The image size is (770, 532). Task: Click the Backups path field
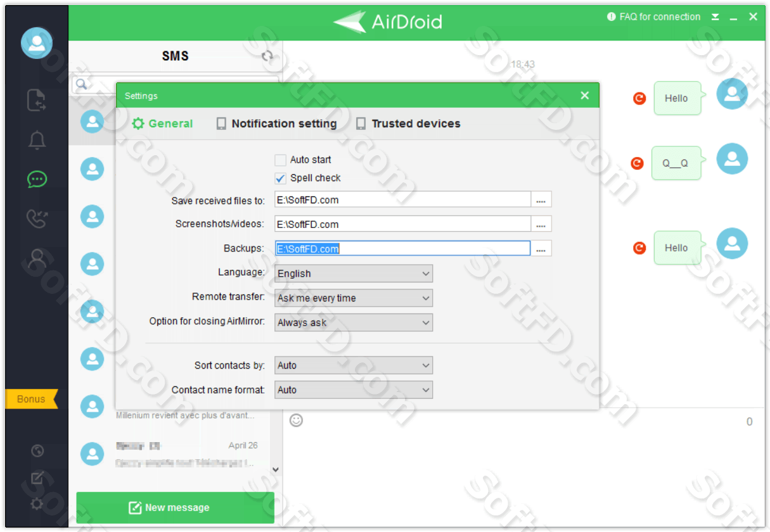(402, 249)
